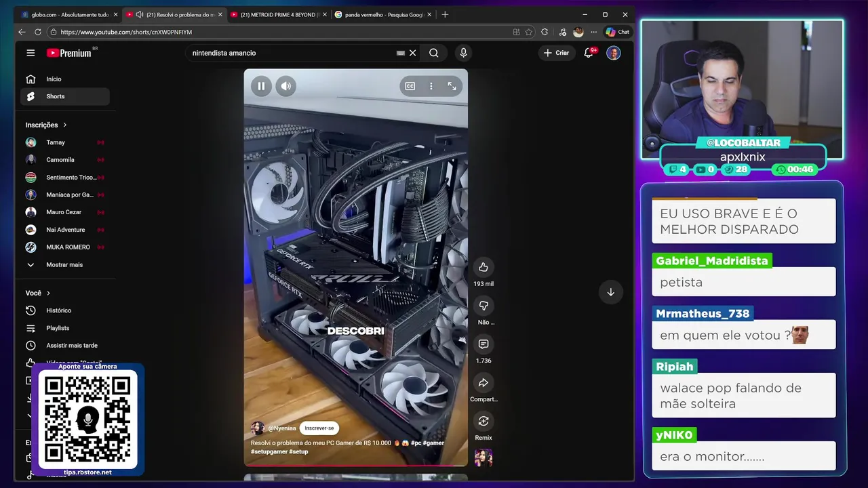The image size is (868, 488).
Task: Reload the current page
Action: [x=38, y=32]
